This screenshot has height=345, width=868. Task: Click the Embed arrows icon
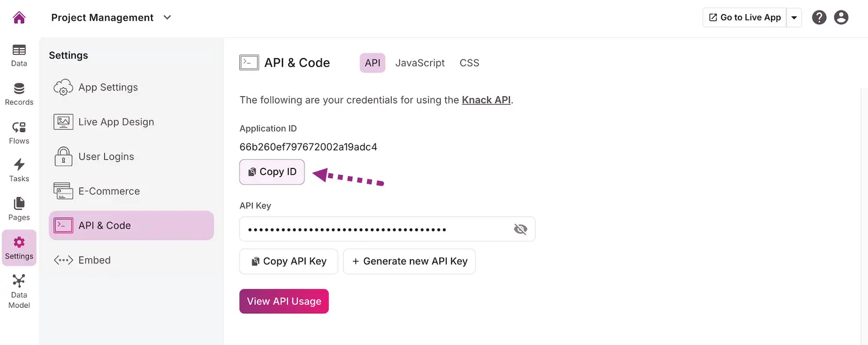[62, 260]
